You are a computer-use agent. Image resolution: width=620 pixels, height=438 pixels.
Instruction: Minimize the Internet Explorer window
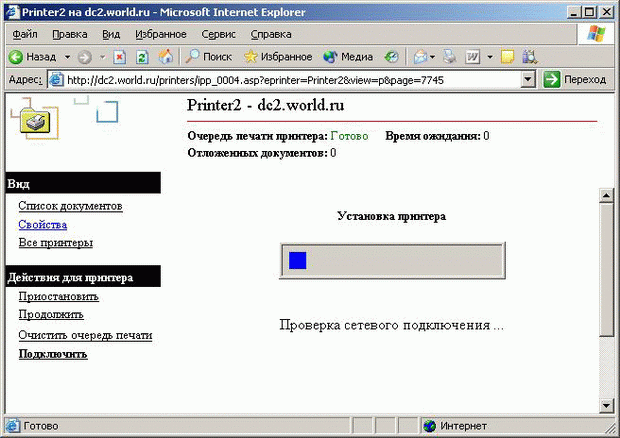(574, 12)
